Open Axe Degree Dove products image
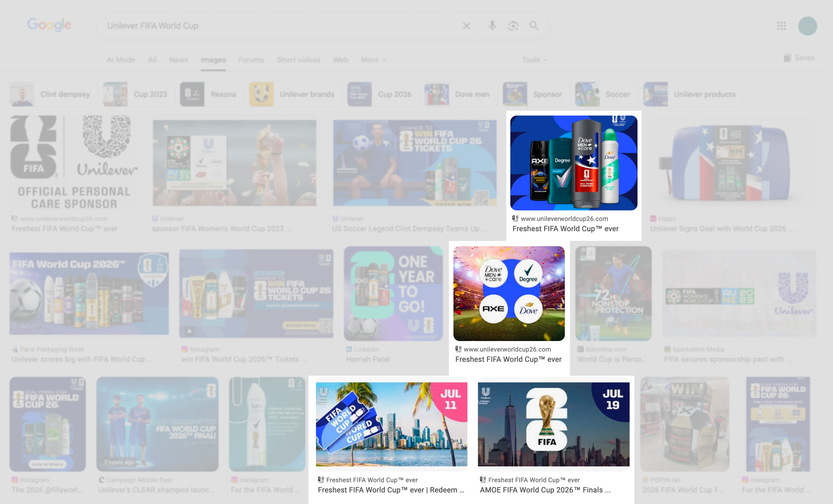This screenshot has height=504, width=833. (x=574, y=163)
